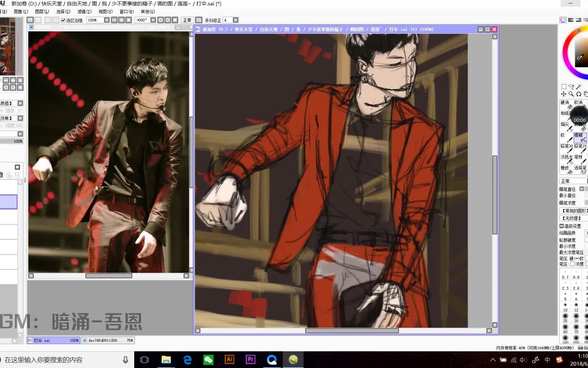
Task: Open the 效果 effect dropdown
Action: [x=20, y=118]
